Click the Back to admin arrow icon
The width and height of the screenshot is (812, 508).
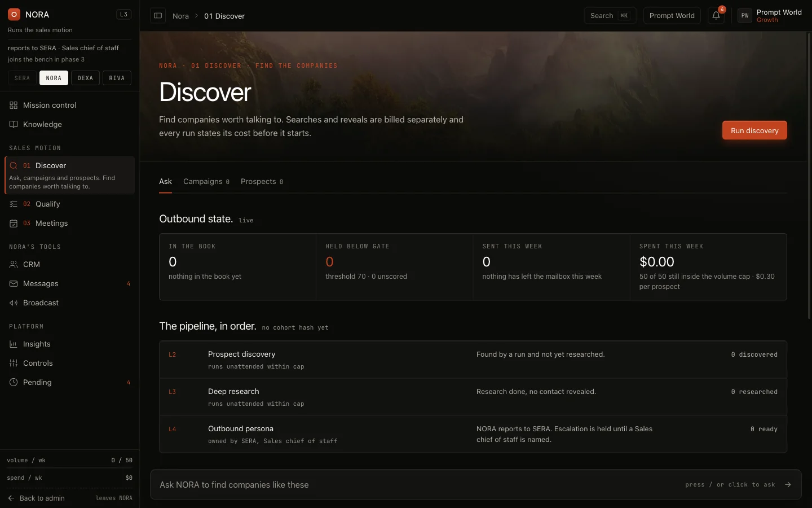click(x=11, y=498)
